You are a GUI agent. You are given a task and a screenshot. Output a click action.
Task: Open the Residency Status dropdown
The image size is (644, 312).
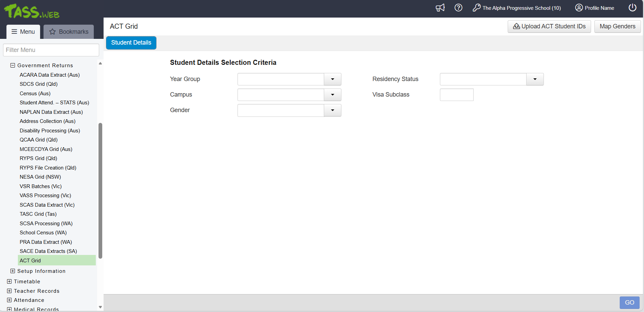click(535, 79)
